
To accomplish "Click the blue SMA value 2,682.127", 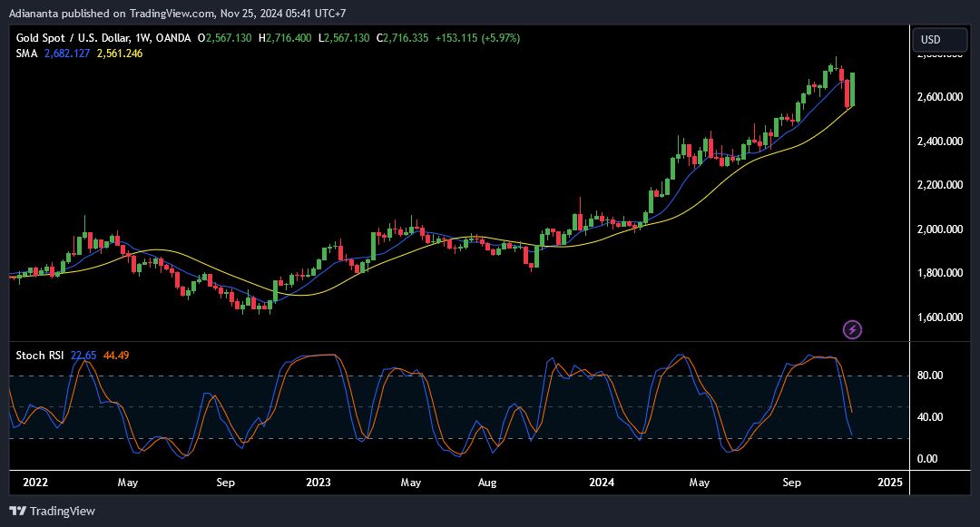I will pyautogui.click(x=67, y=54).
